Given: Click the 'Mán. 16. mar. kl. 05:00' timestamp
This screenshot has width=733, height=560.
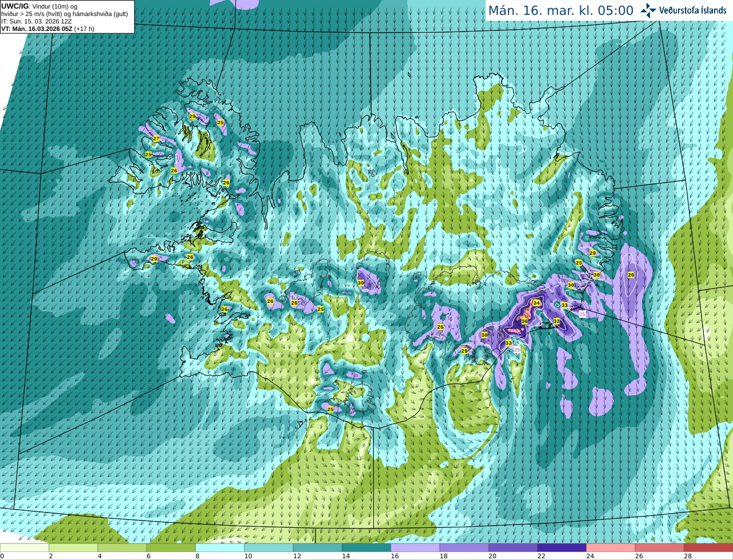Looking at the screenshot, I should (561, 11).
